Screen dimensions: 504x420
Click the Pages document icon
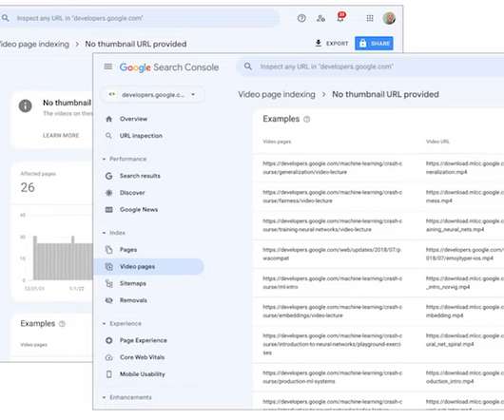point(109,250)
